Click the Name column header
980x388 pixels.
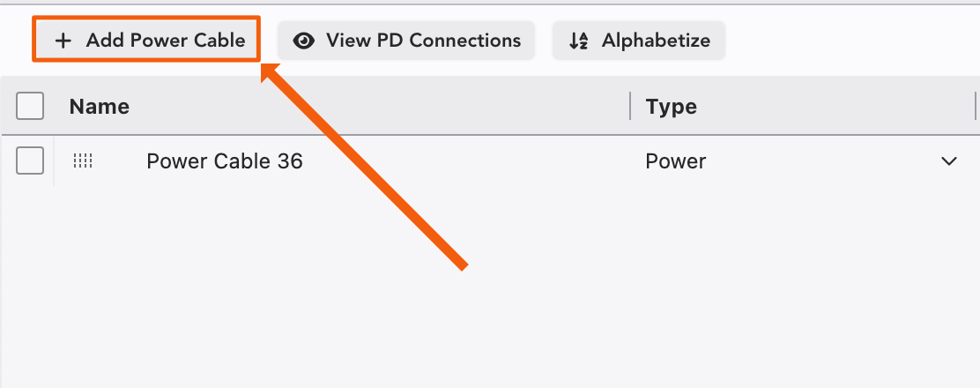point(100,107)
